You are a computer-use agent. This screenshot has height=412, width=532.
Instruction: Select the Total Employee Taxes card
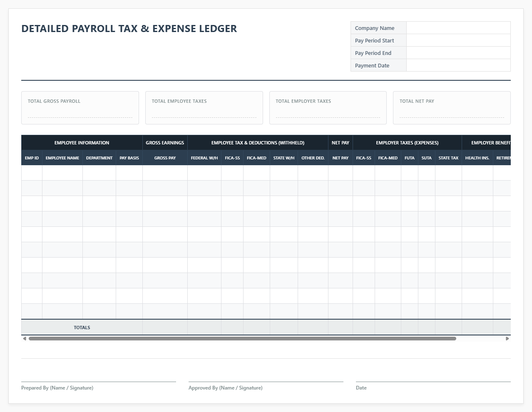[204, 108]
